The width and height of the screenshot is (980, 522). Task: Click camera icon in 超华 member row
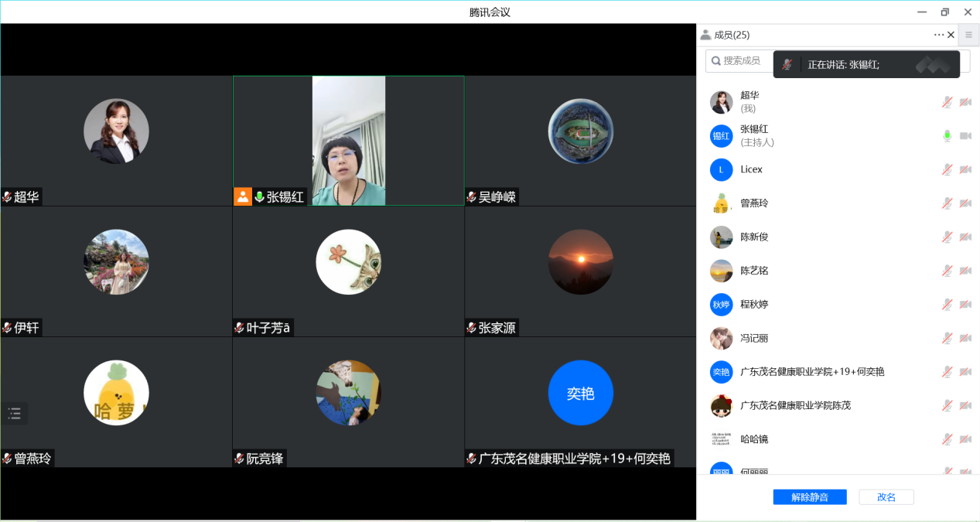(x=965, y=102)
